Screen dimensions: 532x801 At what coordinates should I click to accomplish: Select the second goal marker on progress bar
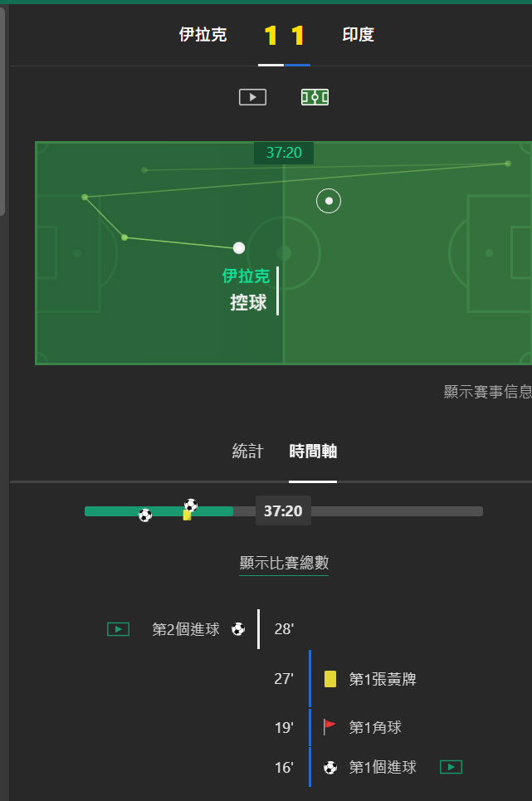pyautogui.click(x=191, y=506)
